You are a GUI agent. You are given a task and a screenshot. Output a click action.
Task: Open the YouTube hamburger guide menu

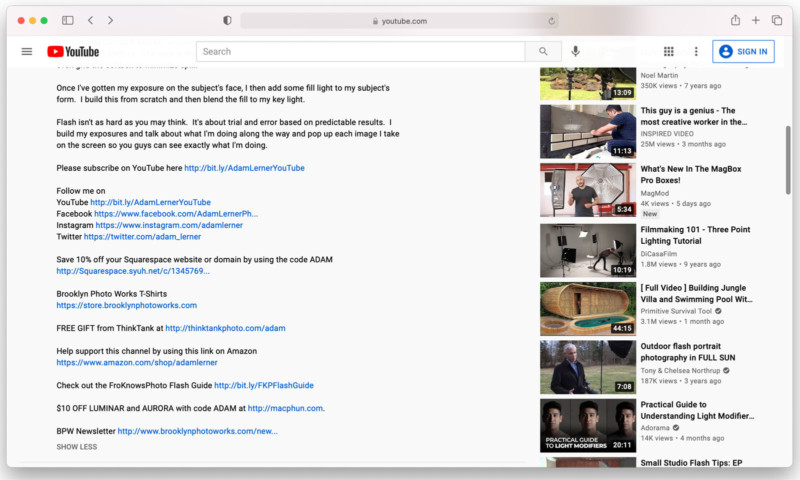27,52
